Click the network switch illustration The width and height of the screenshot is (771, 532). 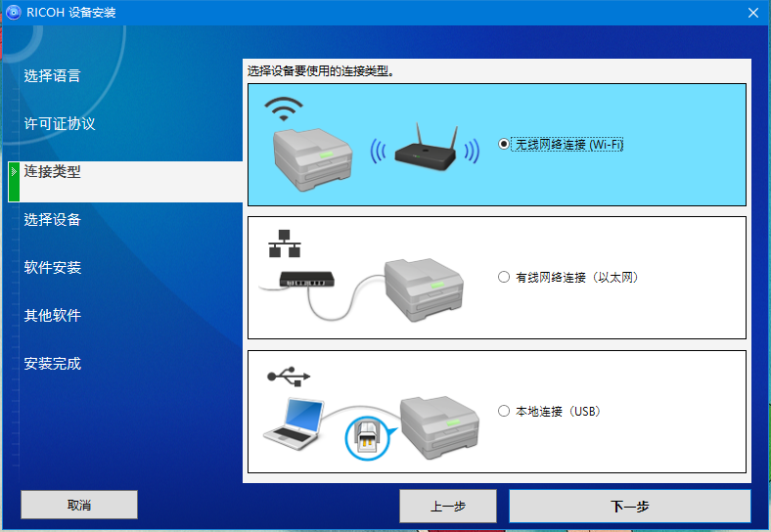tap(307, 280)
